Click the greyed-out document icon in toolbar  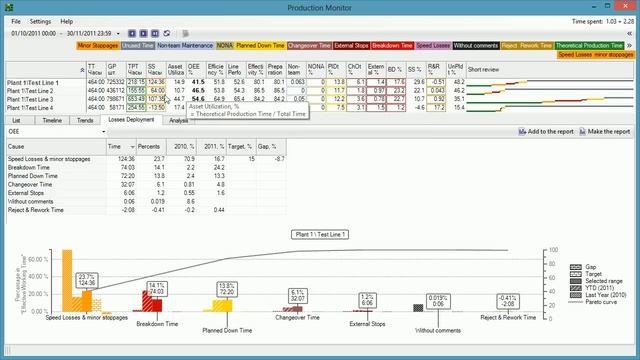click(x=185, y=33)
